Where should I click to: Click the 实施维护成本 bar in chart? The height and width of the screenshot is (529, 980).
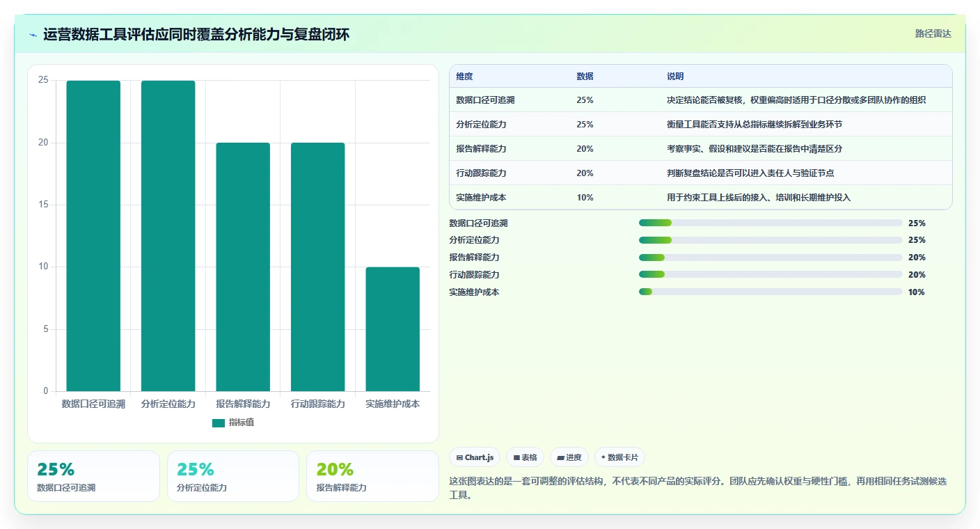tap(393, 329)
